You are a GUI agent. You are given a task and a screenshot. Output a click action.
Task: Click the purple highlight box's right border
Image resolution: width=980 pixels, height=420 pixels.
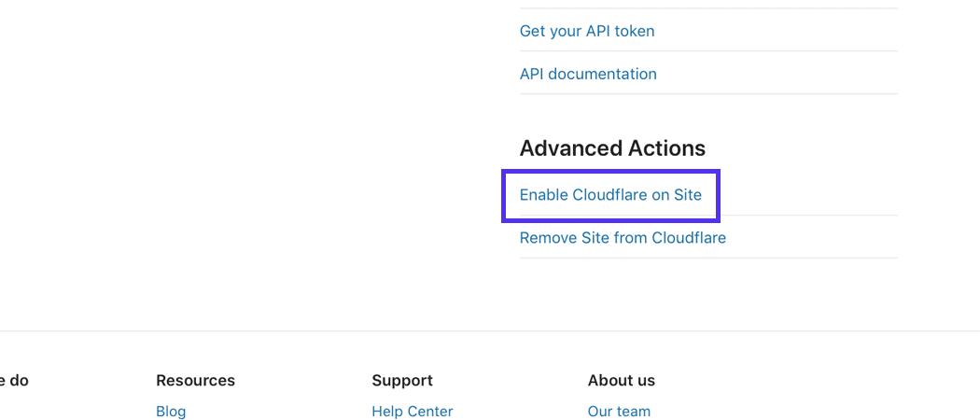tap(718, 196)
